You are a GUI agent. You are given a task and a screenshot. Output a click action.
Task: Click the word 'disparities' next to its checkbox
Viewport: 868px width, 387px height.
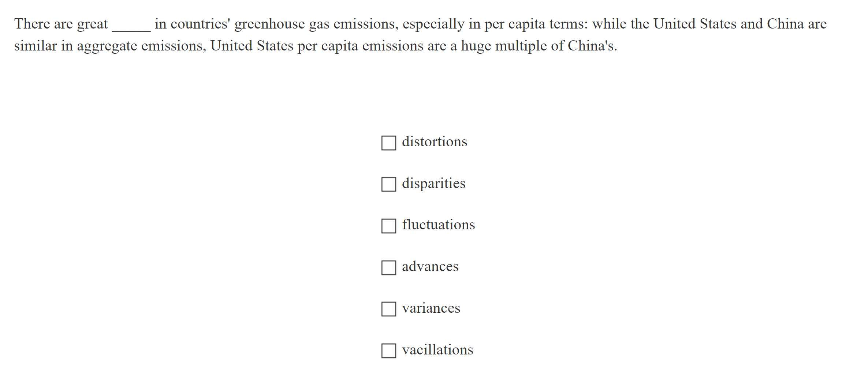click(433, 184)
